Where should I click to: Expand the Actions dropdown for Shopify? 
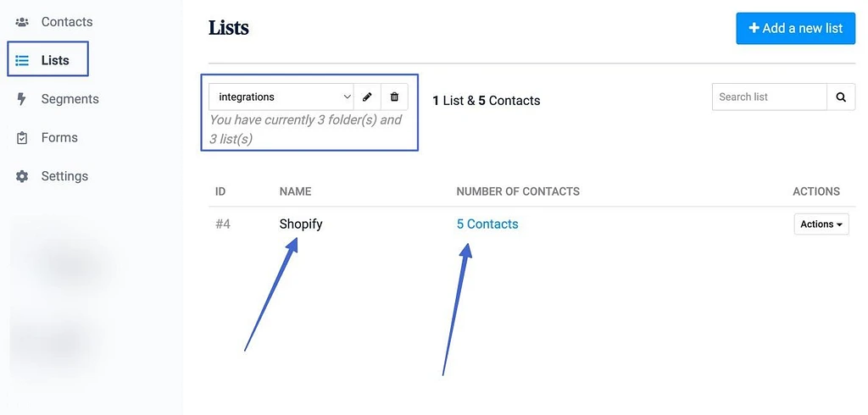click(821, 224)
